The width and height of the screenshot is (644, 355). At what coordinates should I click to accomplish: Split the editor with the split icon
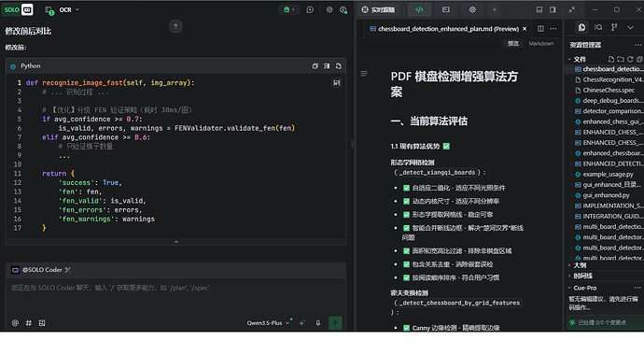[541, 28]
